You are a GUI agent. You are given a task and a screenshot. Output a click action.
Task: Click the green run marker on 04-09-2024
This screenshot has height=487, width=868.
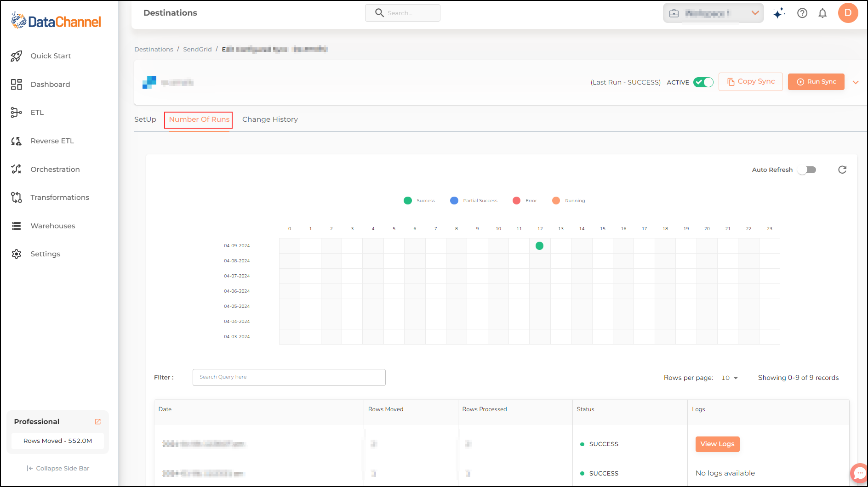pos(540,246)
